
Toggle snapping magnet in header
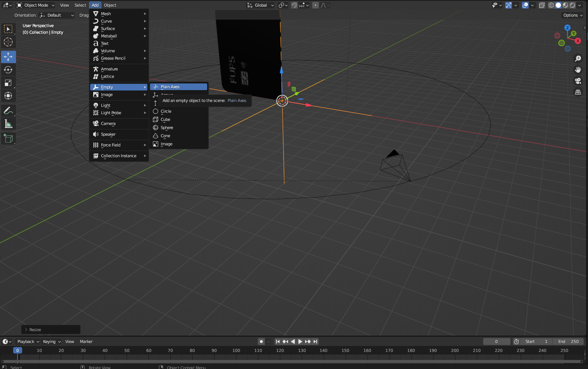tap(294, 5)
